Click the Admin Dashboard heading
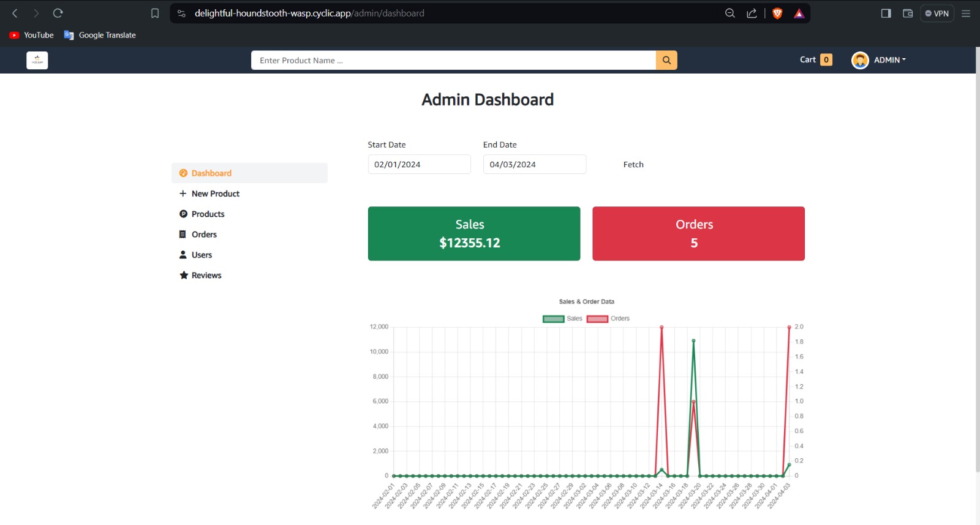This screenshot has height=525, width=980. pyautogui.click(x=488, y=99)
